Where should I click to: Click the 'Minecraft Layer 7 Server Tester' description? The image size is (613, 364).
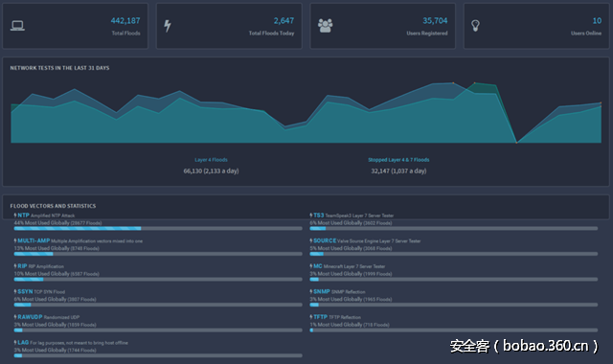point(354,266)
